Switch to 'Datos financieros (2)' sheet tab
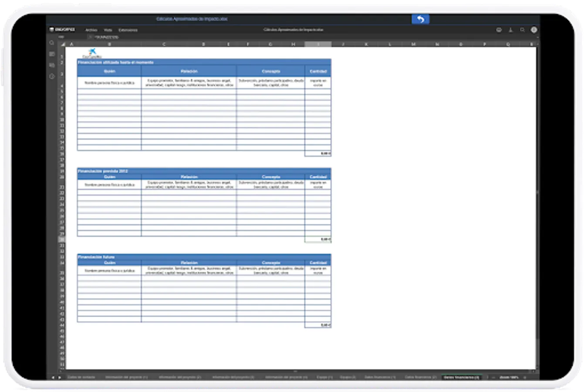This screenshot has width=585, height=392. [x=420, y=377]
